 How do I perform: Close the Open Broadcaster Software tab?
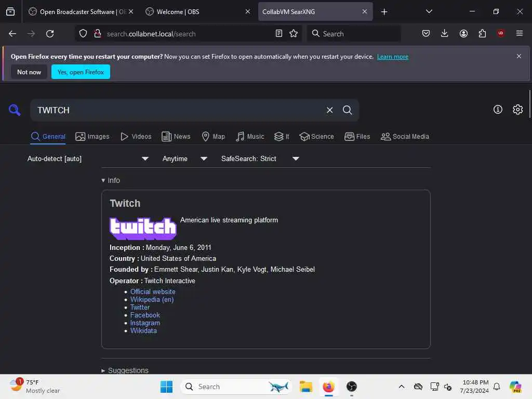131,11
